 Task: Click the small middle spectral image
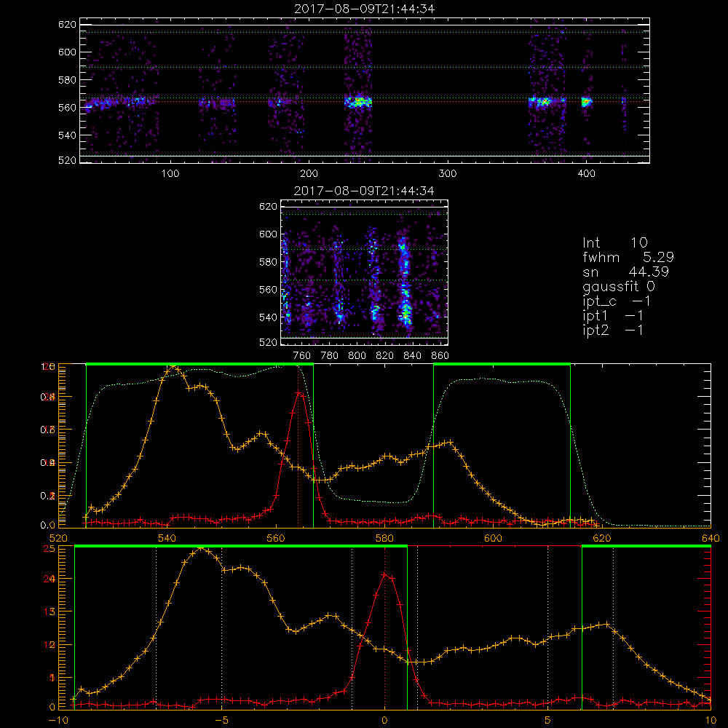pos(365,272)
